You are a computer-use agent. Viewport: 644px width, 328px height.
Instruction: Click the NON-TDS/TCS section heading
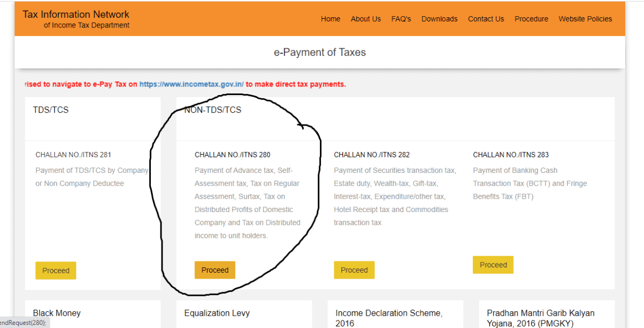[x=213, y=110]
